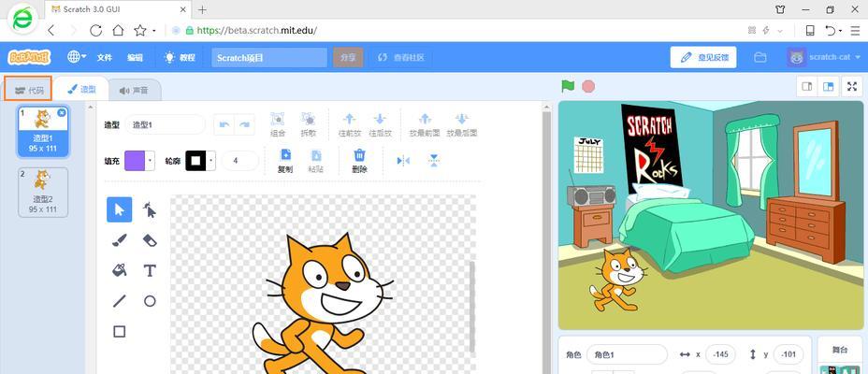Open the 填充 fill color swatch

pos(139,161)
